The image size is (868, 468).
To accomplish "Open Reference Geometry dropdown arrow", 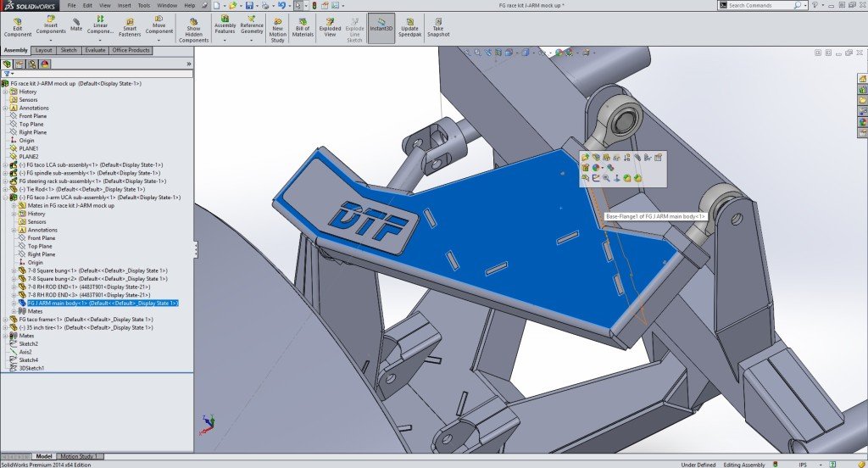I will (x=251, y=41).
